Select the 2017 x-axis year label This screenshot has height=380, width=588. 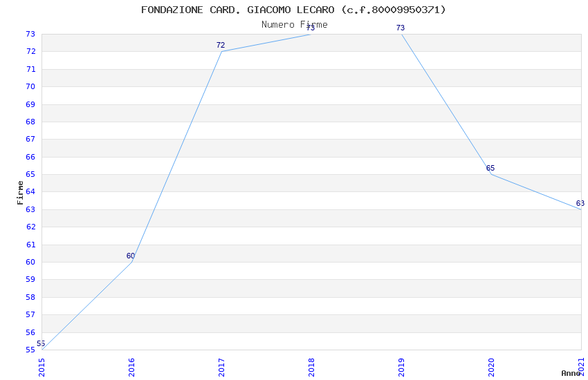221,368
